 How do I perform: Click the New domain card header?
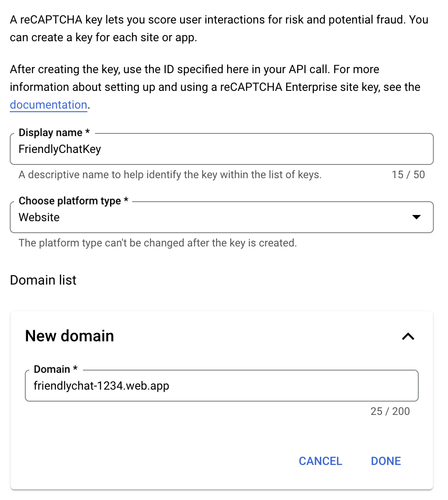click(x=70, y=336)
